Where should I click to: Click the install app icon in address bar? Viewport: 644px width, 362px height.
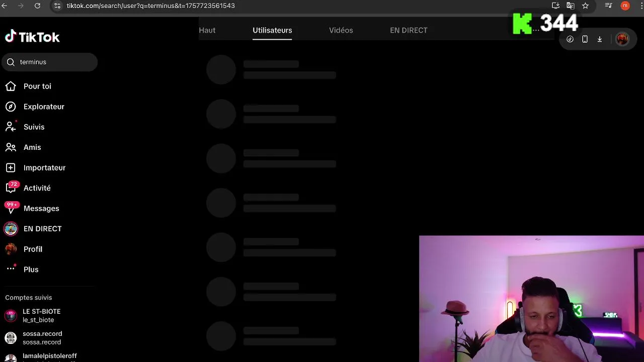click(555, 6)
